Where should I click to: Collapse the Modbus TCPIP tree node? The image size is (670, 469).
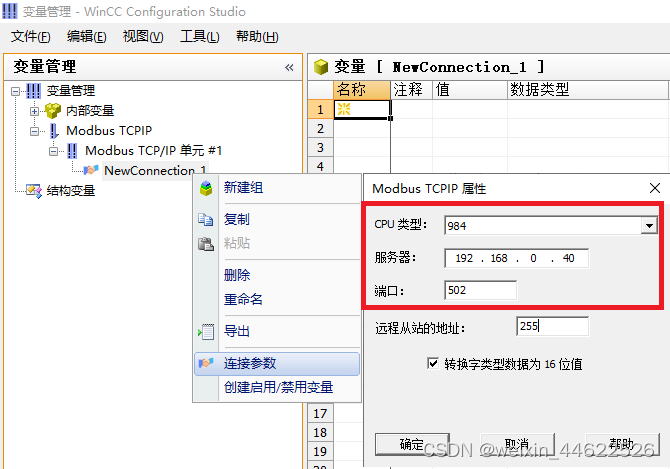point(34,131)
